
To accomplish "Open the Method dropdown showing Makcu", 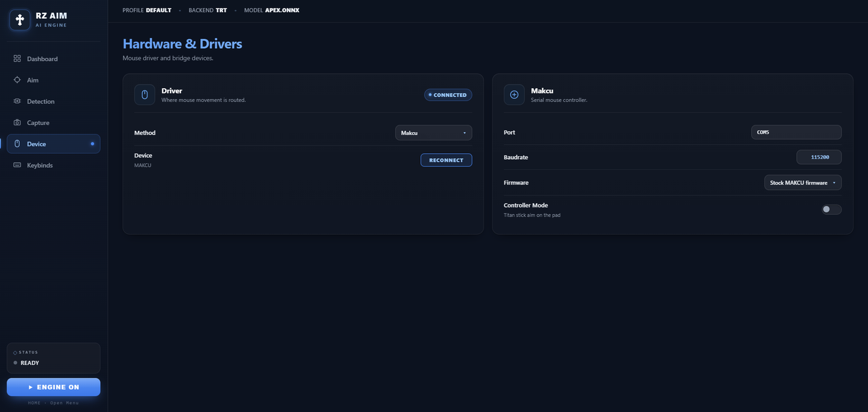I will click(433, 133).
